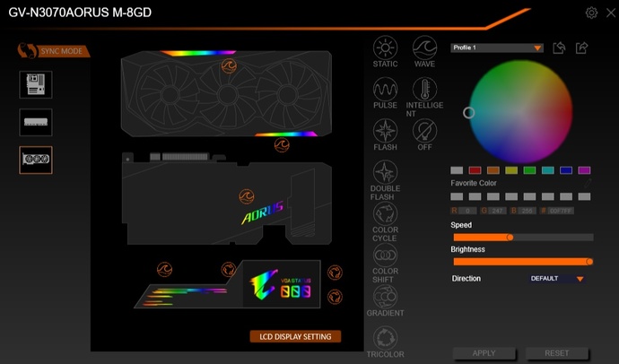Screen dimensions: 619x364
Task: Click the top fan shroud LED zone icon
Action: point(229,65)
